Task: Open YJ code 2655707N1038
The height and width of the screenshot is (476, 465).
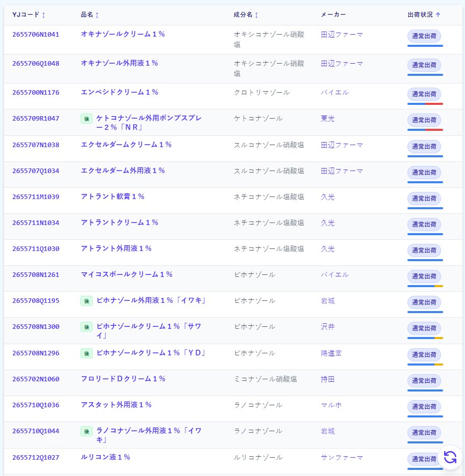Action: click(36, 145)
